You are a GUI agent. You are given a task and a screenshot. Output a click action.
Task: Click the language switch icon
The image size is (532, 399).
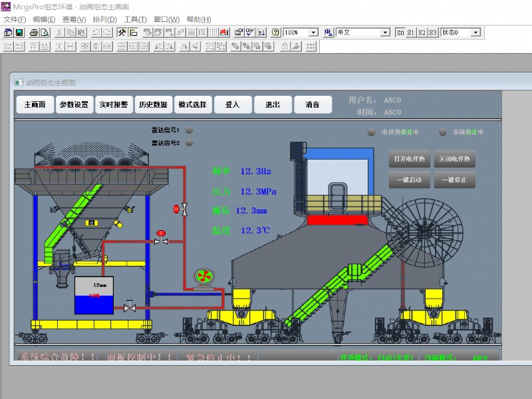coord(329,33)
